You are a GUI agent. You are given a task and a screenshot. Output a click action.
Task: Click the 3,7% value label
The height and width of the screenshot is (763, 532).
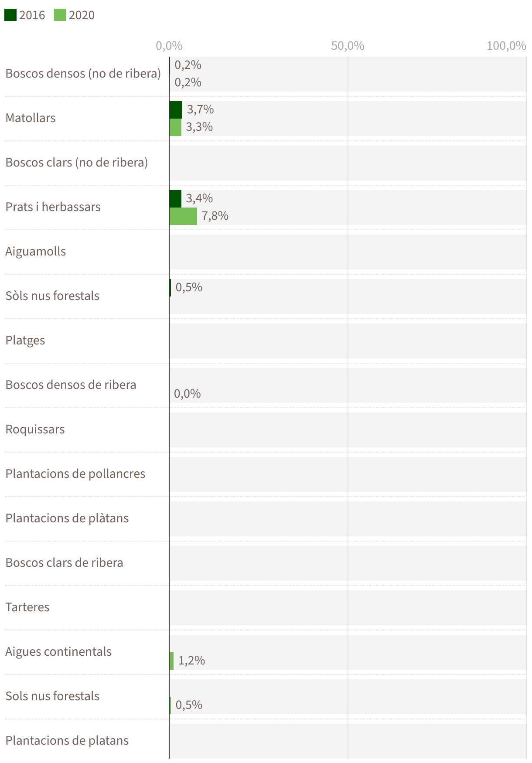click(x=200, y=109)
